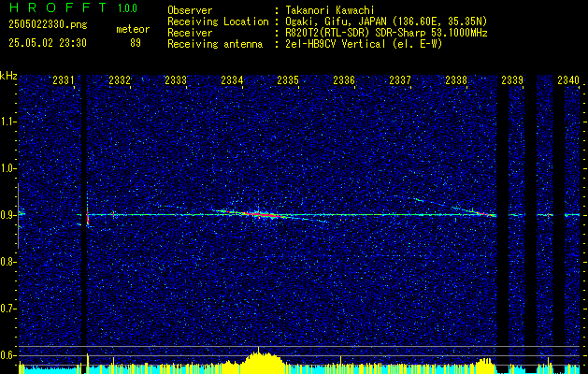This screenshot has height=374, width=588.
Task: Click the 2340 time marker
Action: (x=568, y=79)
